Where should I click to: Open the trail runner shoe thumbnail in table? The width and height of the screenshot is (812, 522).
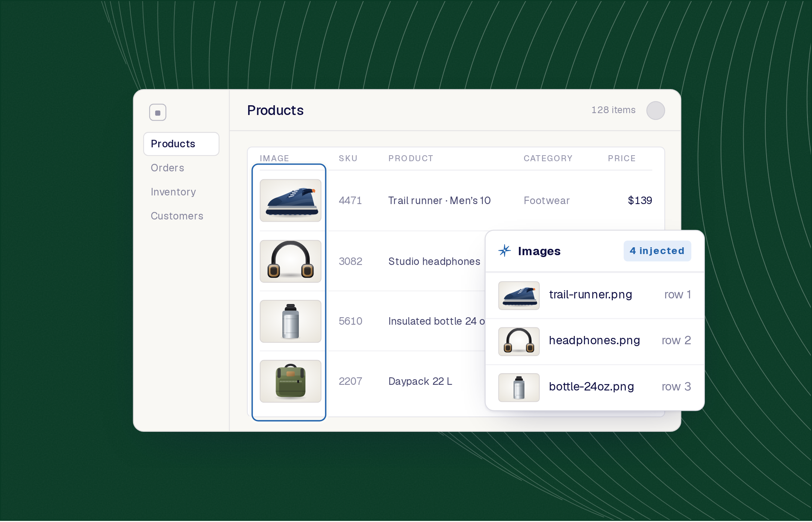click(x=291, y=201)
